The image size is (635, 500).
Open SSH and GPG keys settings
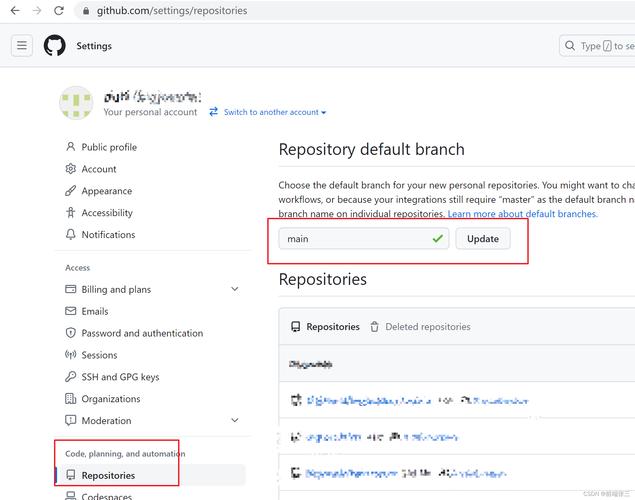tap(120, 377)
